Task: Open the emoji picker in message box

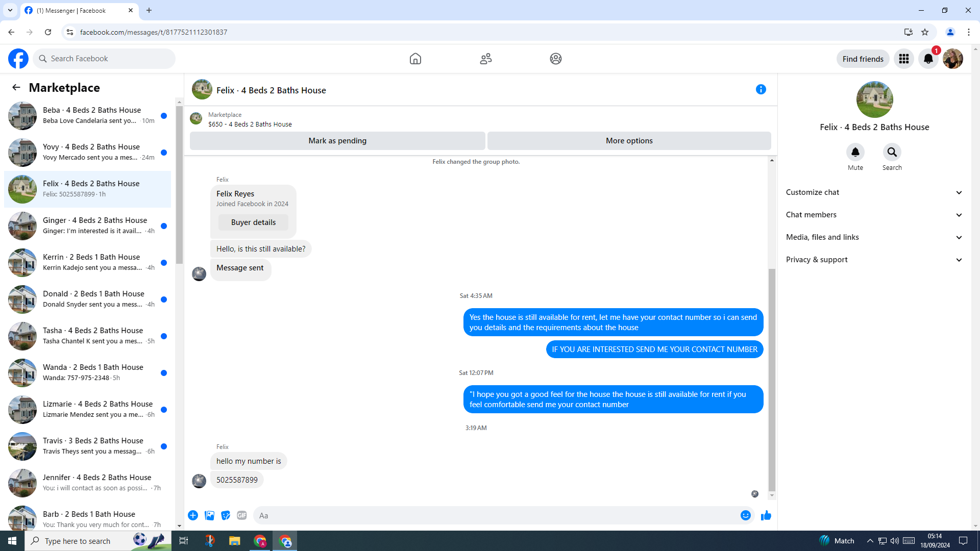Action: point(745,515)
